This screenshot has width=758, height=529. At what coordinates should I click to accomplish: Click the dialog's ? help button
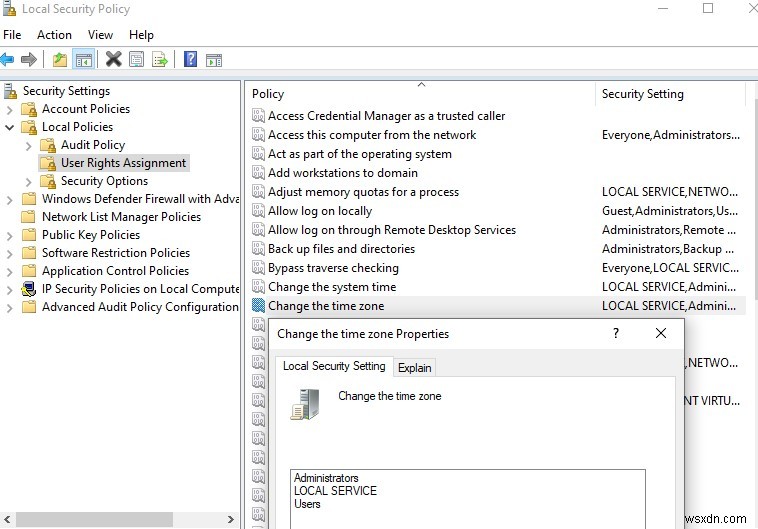[x=615, y=333]
